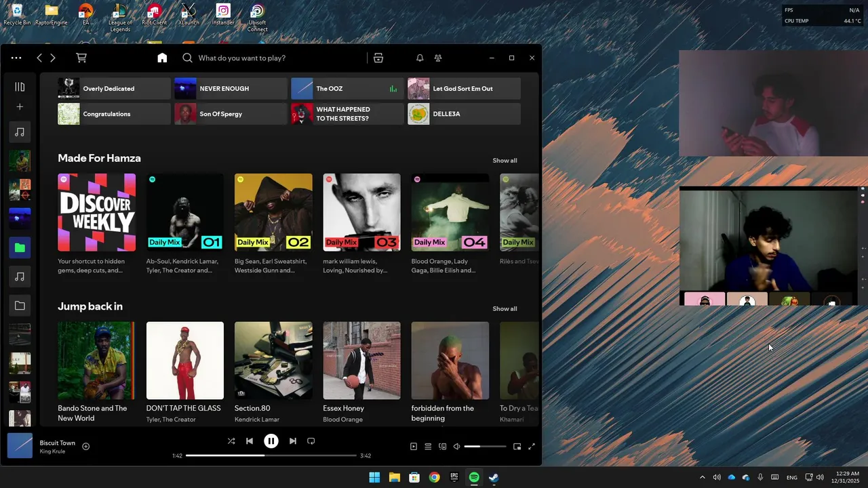868x488 pixels.
Task: Click now playing Biscuit Town cover art
Action: 20,446
